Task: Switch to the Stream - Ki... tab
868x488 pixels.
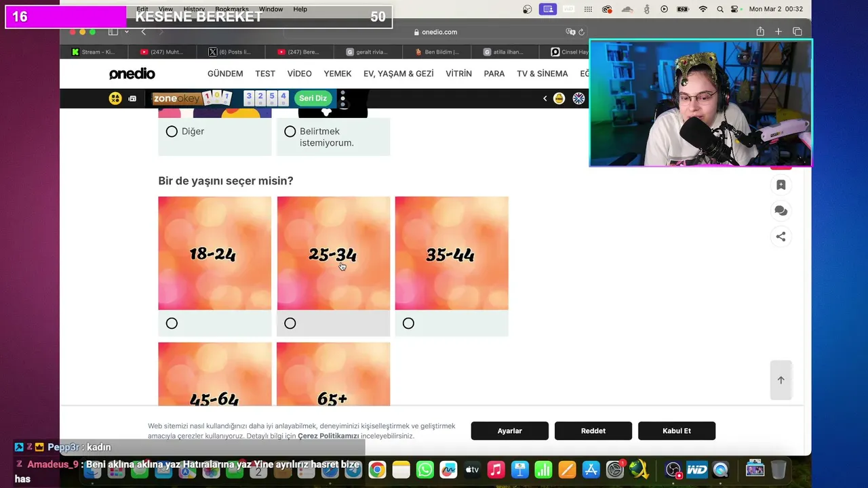Action: (94, 52)
